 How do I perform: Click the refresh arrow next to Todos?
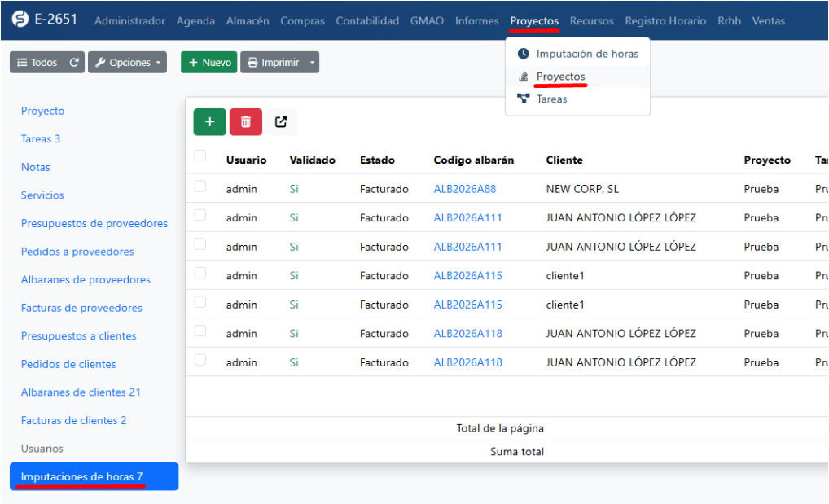click(x=74, y=63)
